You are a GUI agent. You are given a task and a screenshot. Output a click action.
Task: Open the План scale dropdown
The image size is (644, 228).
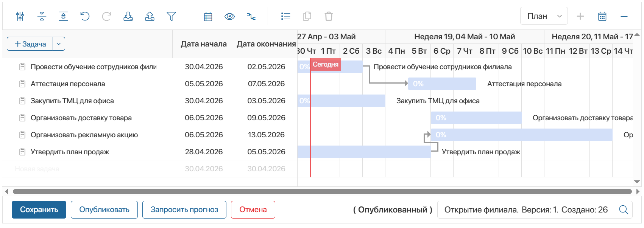tap(544, 16)
